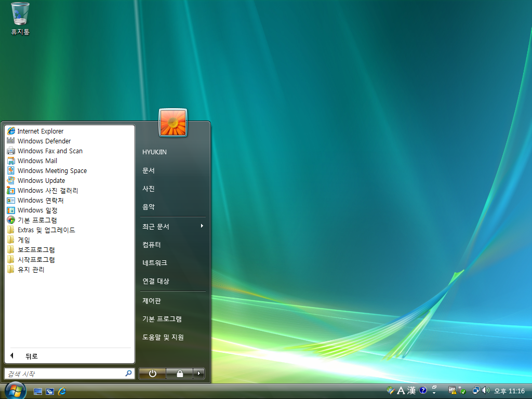Open 기본 프로그램 in the right pane
The image size is (532, 399).
click(172, 319)
